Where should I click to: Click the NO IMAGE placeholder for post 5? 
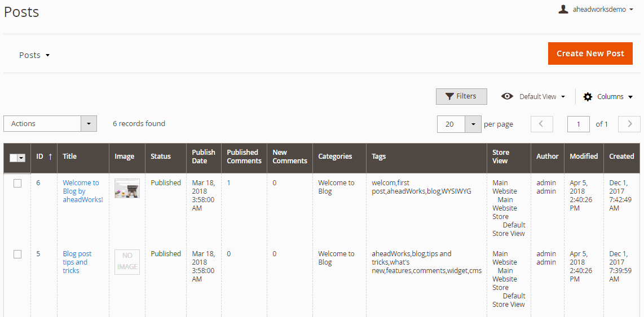(x=127, y=262)
